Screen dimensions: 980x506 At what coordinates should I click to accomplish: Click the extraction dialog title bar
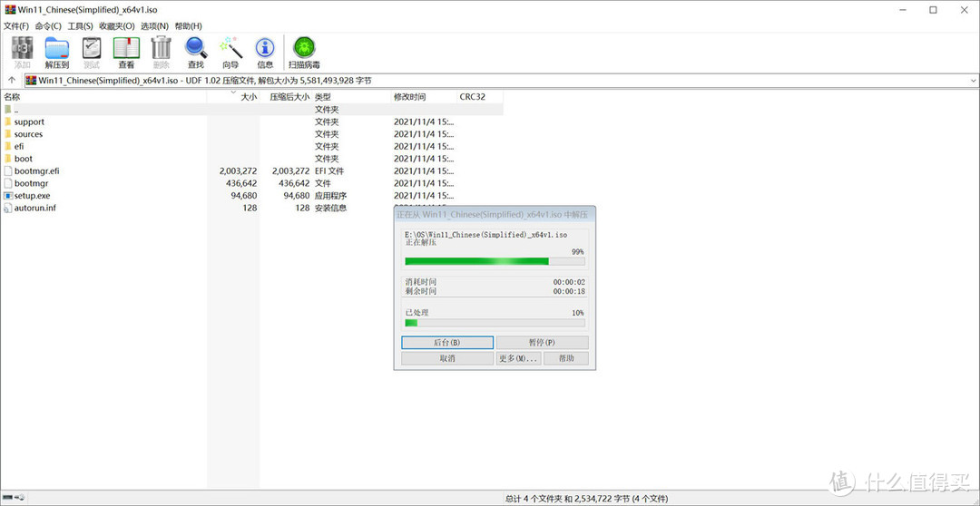coord(495,214)
